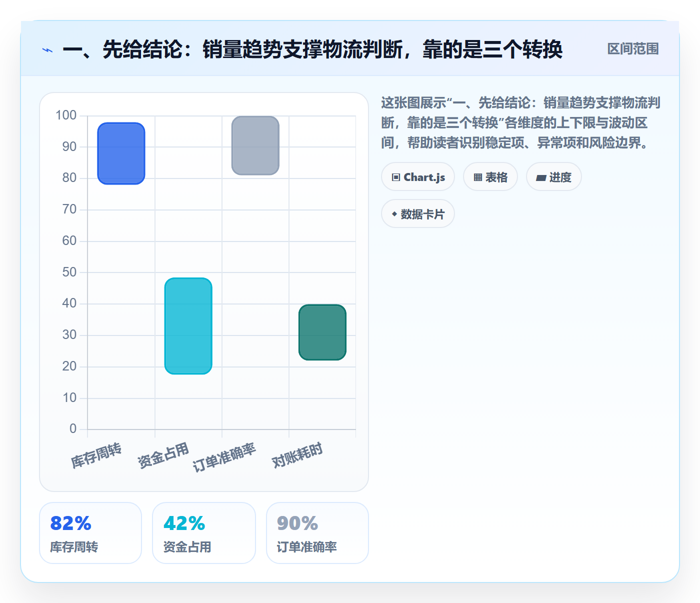Image resolution: width=700 pixels, height=603 pixels.
Task: Select the Chart.js tag
Action: pos(418,177)
